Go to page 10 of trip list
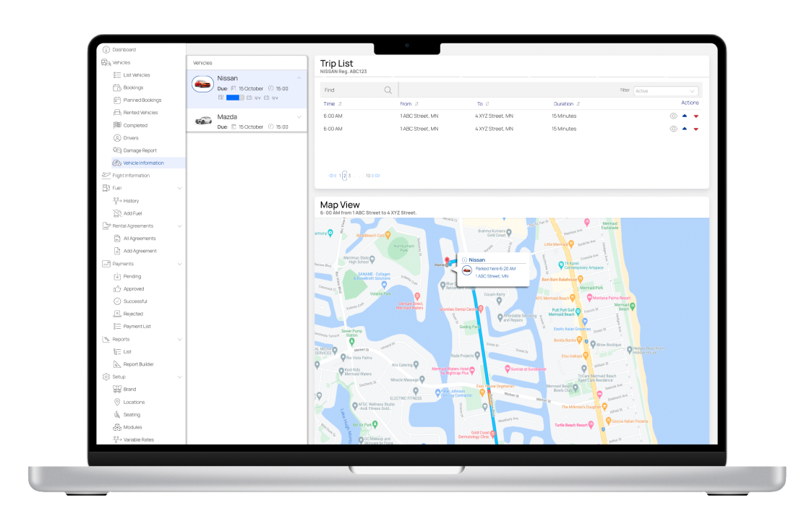Viewport: 812px width, 532px height. tap(368, 176)
